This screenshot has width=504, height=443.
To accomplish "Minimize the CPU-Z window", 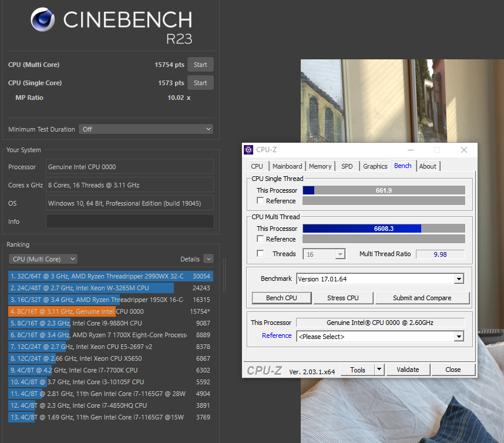I will click(411, 150).
